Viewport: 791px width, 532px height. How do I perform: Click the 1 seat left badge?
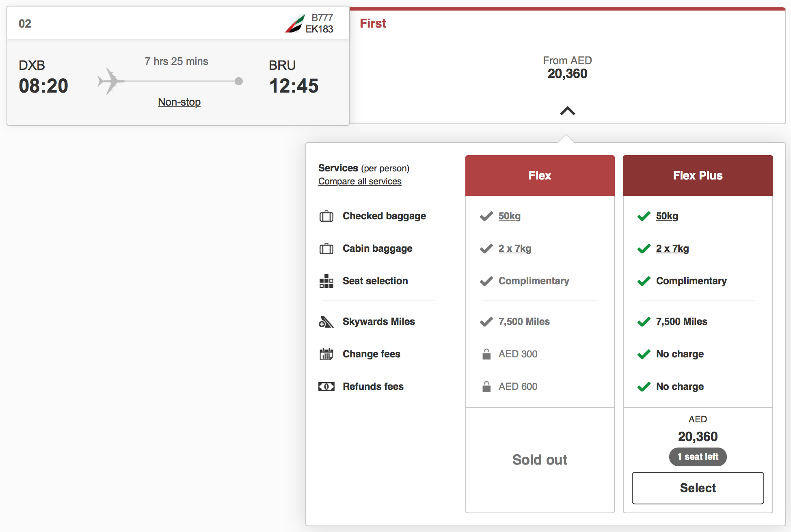(698, 457)
